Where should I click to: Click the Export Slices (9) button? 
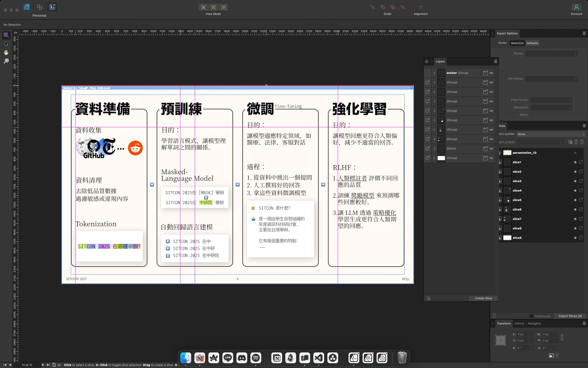pos(570,316)
